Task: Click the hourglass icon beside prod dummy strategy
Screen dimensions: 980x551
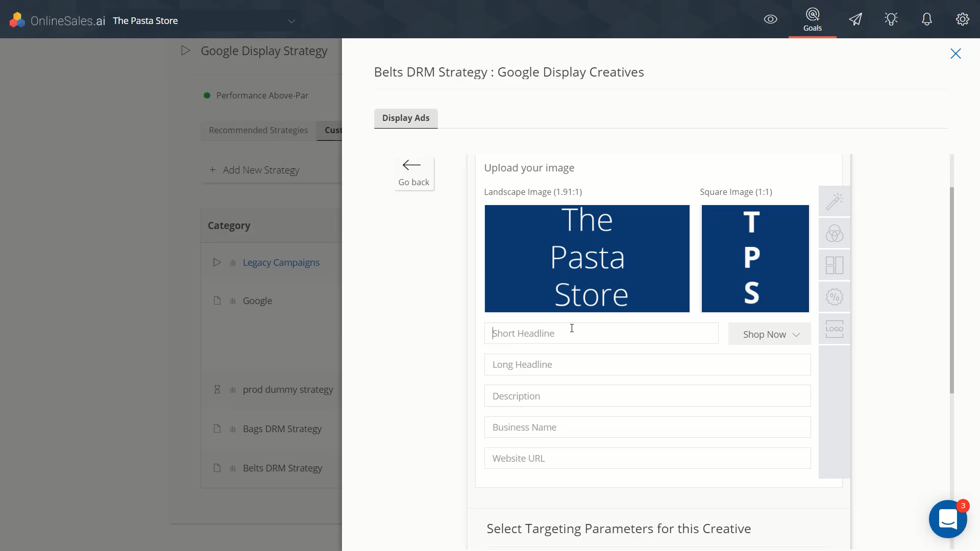Action: [217, 389]
